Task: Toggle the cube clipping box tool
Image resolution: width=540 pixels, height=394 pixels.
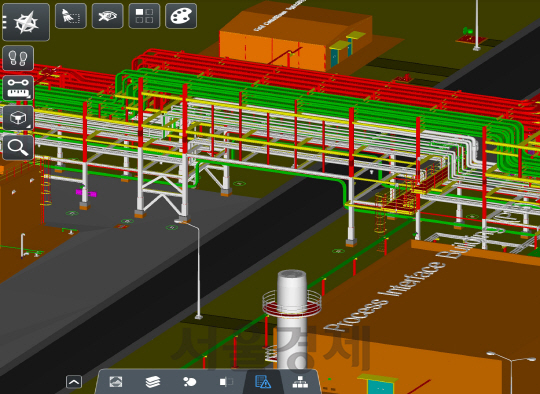Action: pos(18,118)
